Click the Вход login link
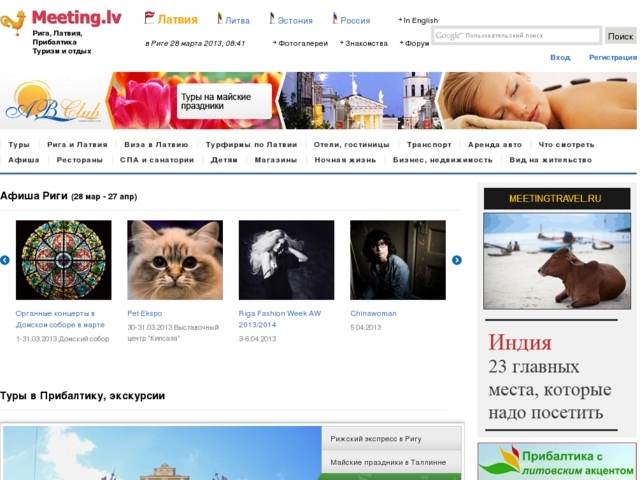Image resolution: width=640 pixels, height=480 pixels. [560, 57]
